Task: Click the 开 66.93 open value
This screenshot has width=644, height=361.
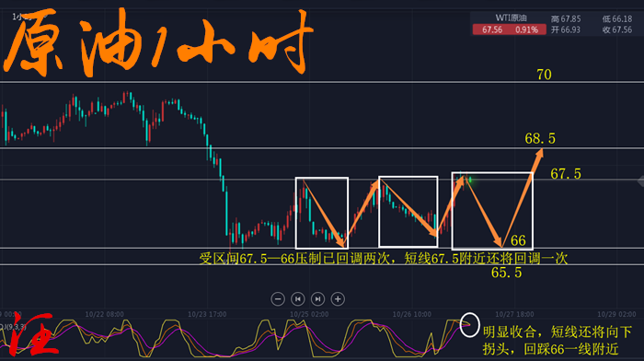Action: coord(566,29)
